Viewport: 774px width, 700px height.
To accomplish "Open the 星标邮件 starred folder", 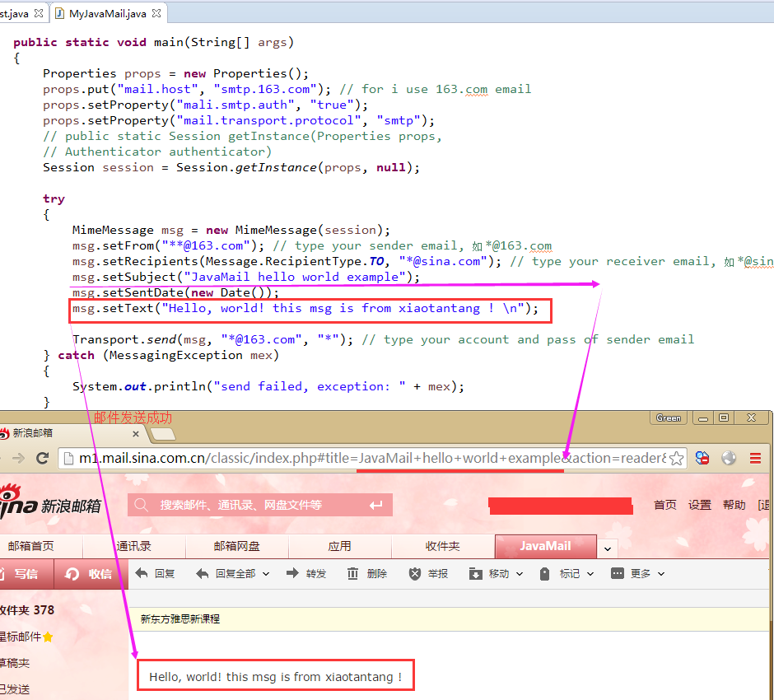I will click(26, 637).
